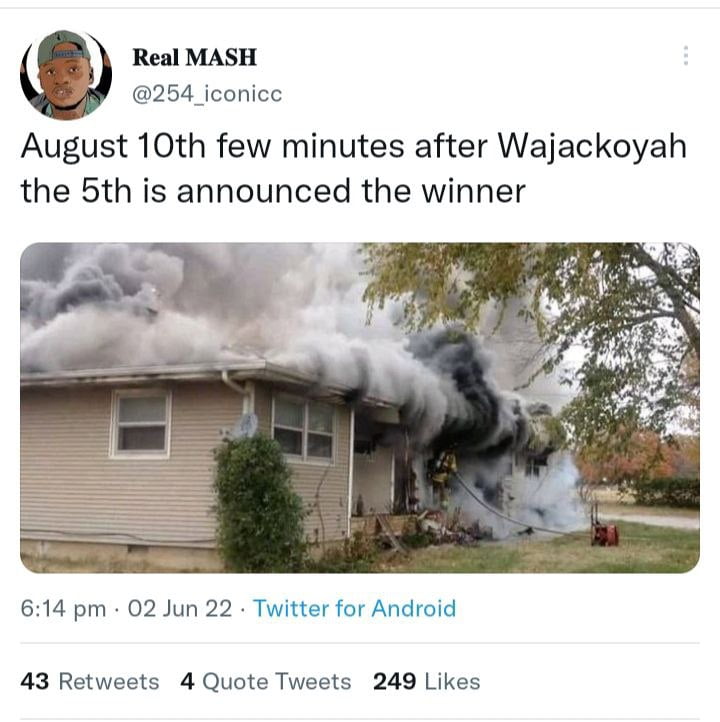
Task: Click the Real MASH display name
Action: [x=194, y=57]
